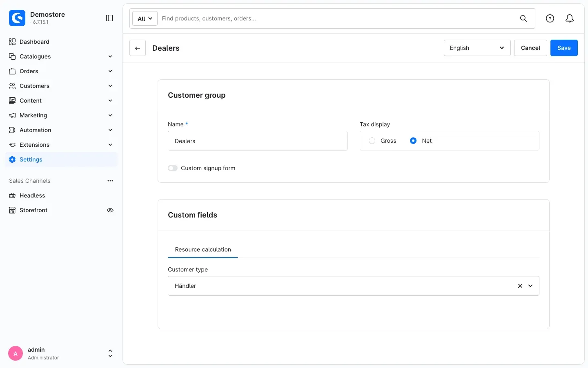Select the Net tax display option

coord(413,141)
